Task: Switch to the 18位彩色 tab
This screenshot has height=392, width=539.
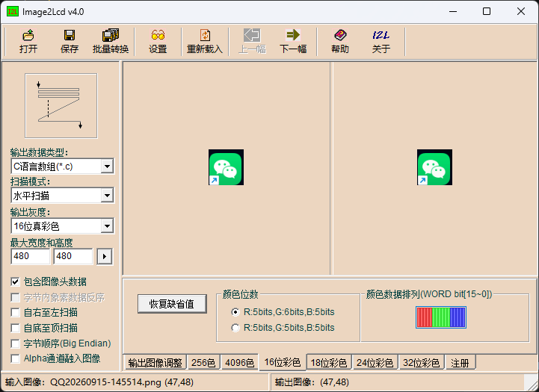Action: coord(329,362)
